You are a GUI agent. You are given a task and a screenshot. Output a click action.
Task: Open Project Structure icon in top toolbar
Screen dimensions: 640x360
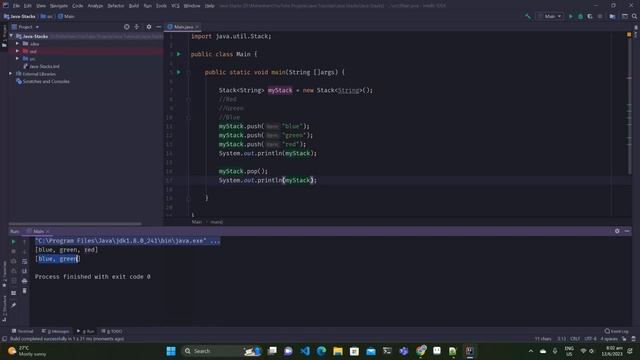(x=612, y=16)
